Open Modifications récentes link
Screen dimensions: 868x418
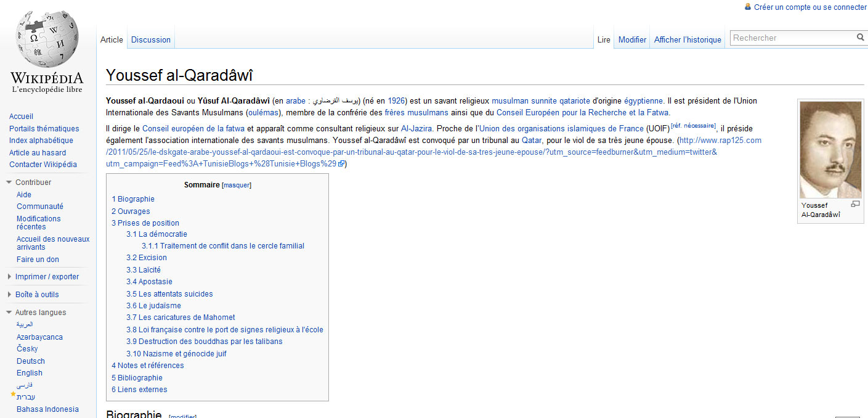(x=39, y=223)
